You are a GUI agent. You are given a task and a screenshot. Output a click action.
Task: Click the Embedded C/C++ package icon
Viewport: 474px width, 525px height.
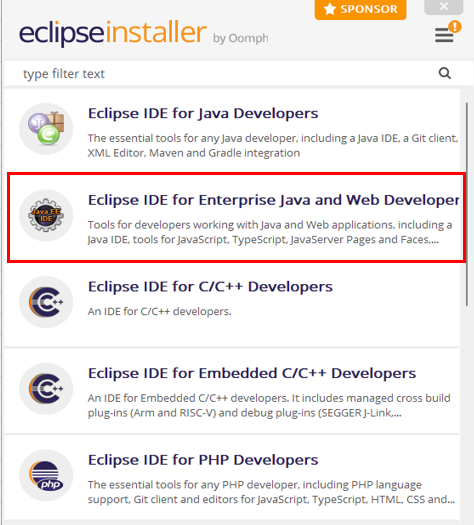click(x=46, y=389)
